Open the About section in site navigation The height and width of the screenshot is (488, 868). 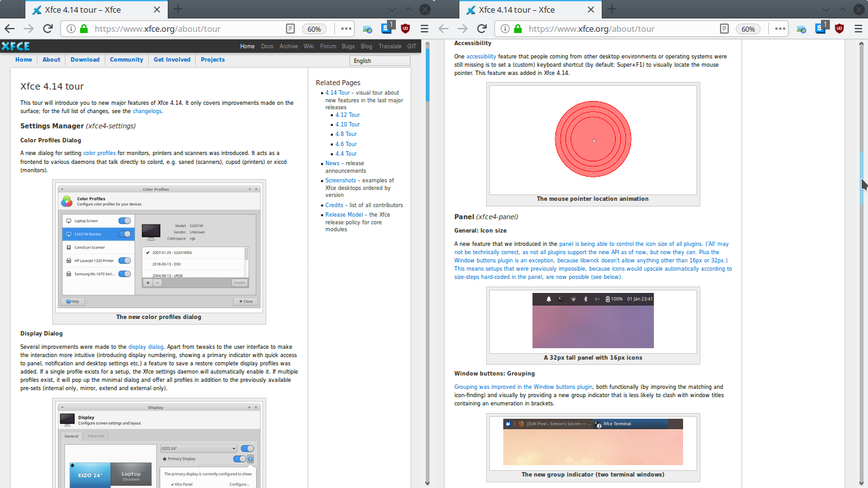coord(51,59)
